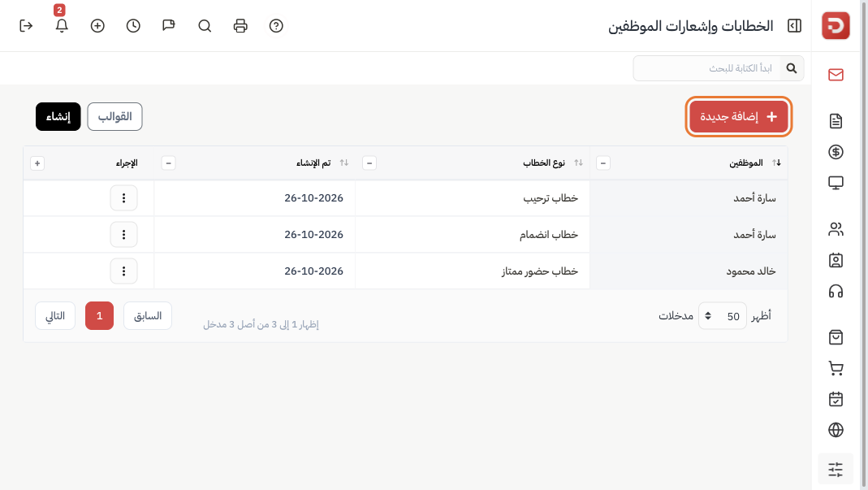Click the red app logo
The height and width of the screenshot is (490, 868).
tap(836, 25)
